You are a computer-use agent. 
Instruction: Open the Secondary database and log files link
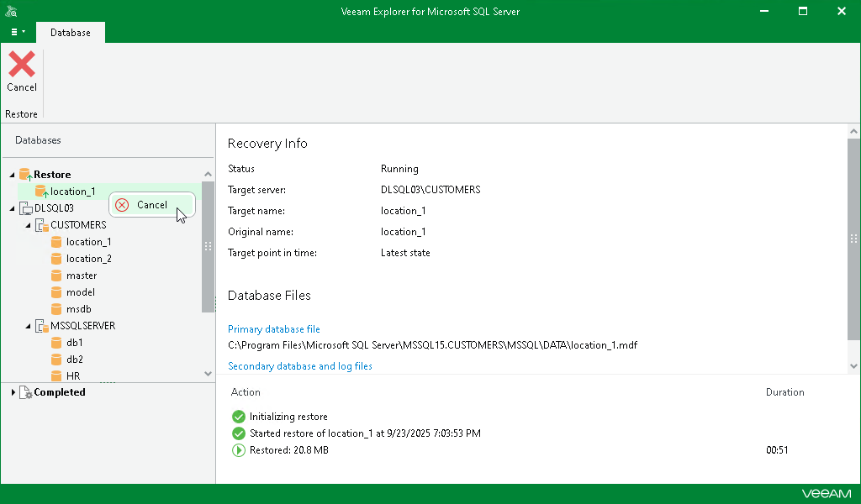(300, 366)
